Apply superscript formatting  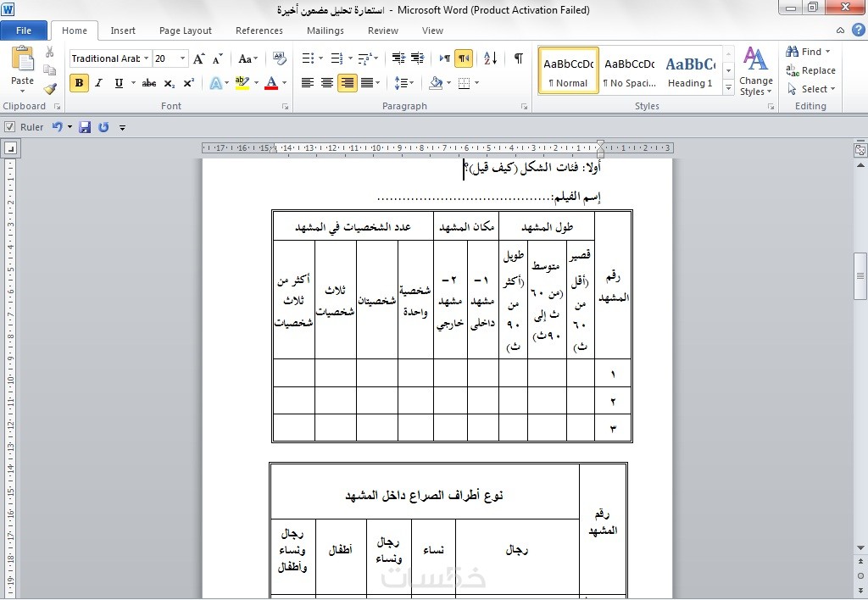189,83
